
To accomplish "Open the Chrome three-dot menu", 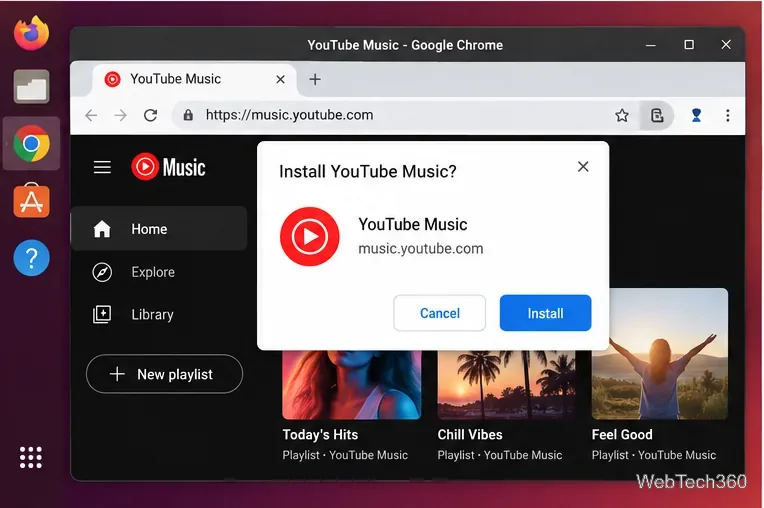I will point(727,115).
